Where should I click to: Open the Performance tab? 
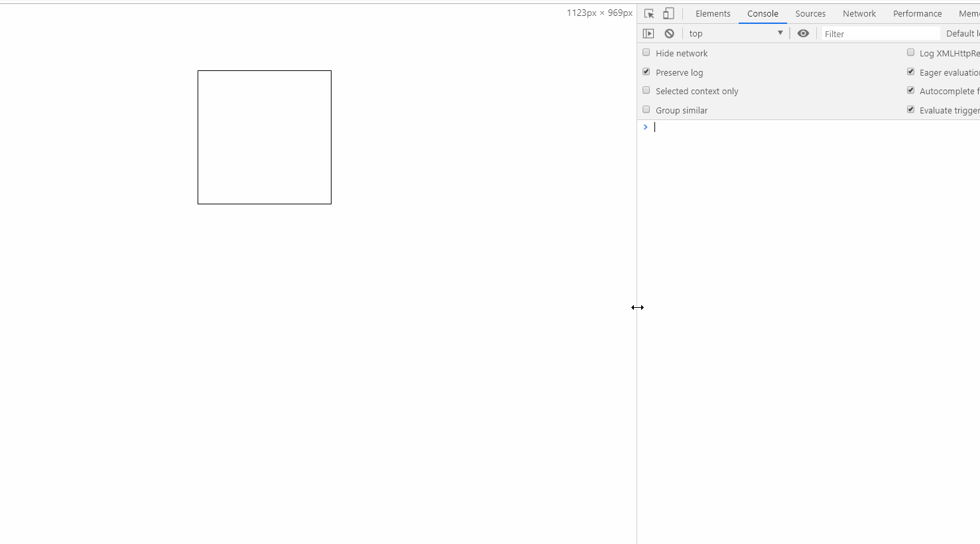917,13
